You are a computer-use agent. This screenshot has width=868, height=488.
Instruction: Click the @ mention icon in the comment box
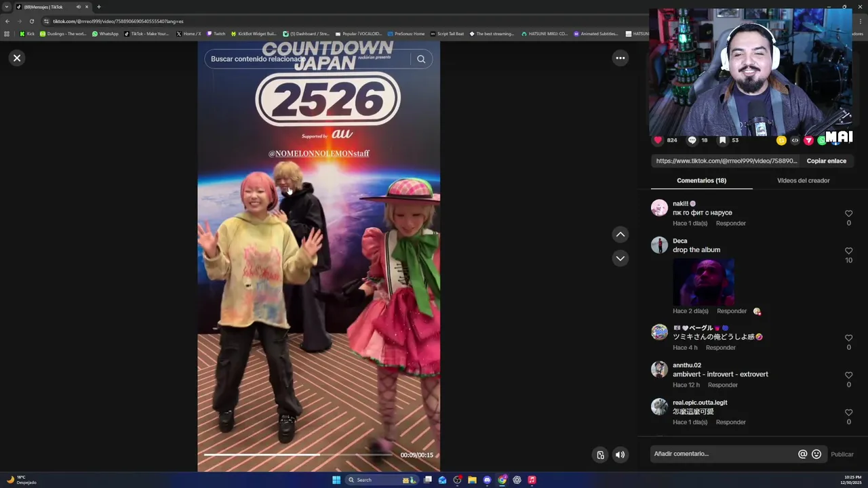(802, 454)
